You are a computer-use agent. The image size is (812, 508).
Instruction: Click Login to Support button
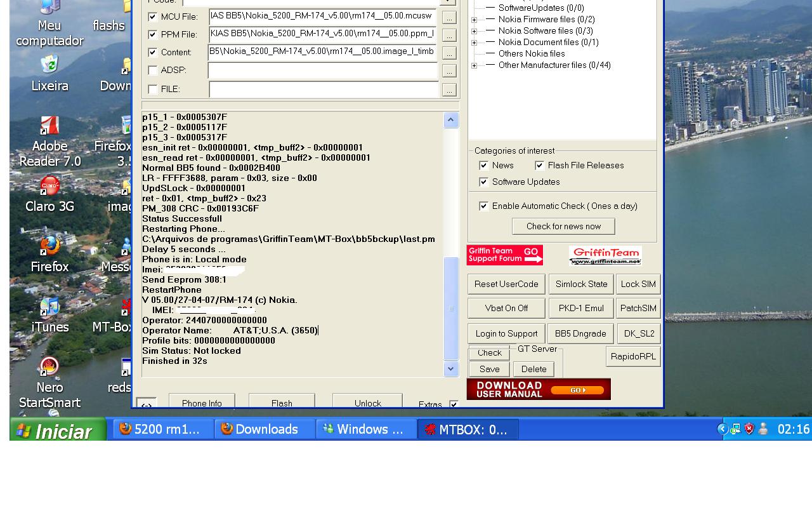[x=506, y=333]
